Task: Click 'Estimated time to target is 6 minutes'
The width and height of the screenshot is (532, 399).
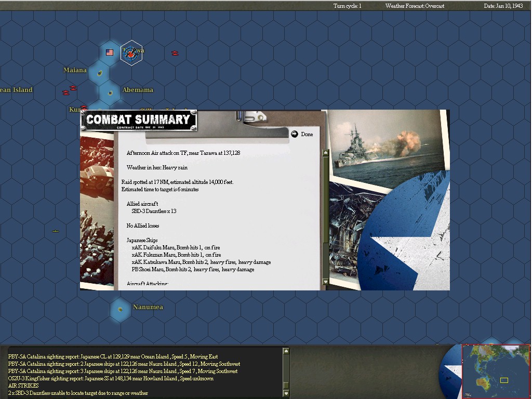Action: [160, 189]
